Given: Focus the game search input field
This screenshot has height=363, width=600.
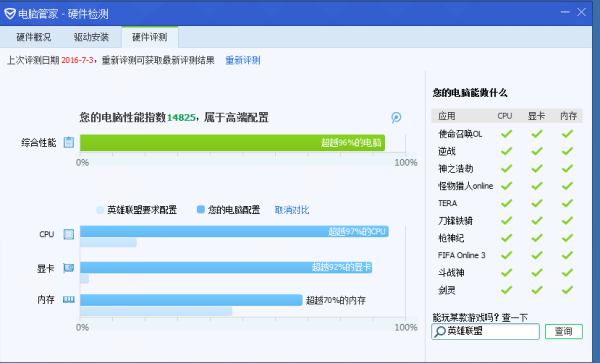Looking at the screenshot, I should (x=485, y=331).
